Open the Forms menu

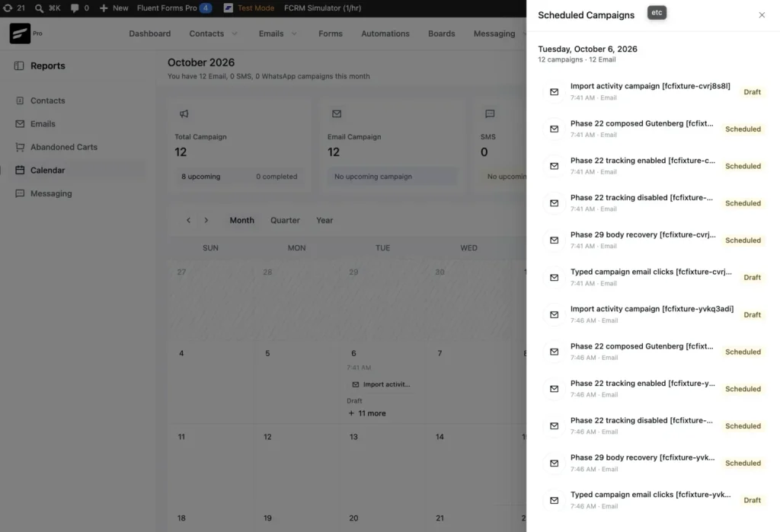(331, 33)
